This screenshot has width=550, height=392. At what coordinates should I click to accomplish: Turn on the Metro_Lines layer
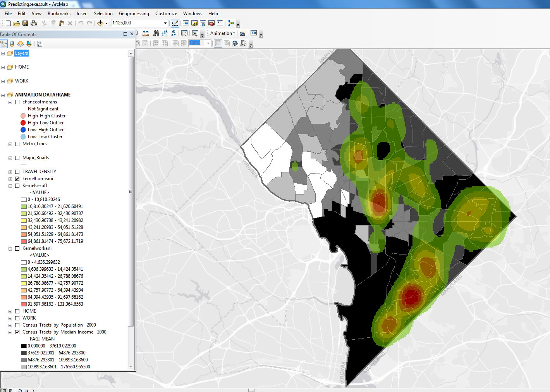click(x=17, y=144)
